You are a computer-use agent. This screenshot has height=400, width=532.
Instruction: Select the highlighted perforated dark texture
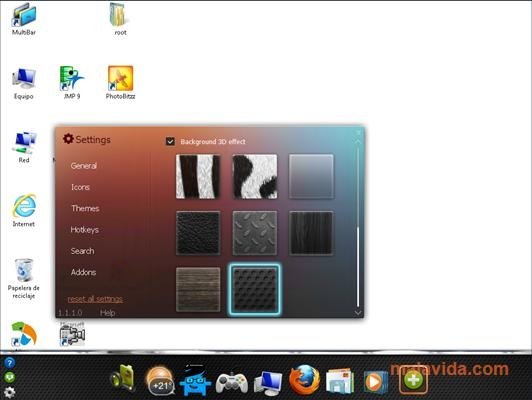pos(255,289)
